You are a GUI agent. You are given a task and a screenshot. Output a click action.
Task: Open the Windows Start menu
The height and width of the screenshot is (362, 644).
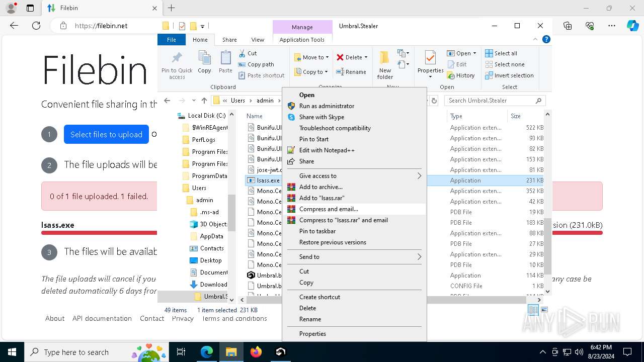pyautogui.click(x=12, y=352)
